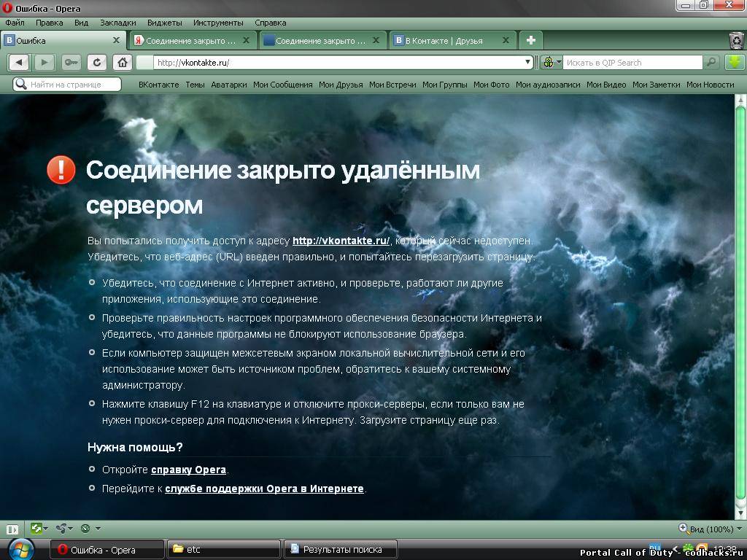This screenshot has height=560, width=747.
Task: Expand the Opera Link dropdown arrow in status bar
Action: pyautogui.click(x=46, y=529)
